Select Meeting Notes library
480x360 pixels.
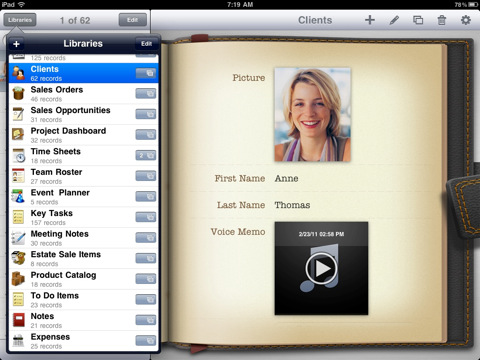(x=83, y=238)
